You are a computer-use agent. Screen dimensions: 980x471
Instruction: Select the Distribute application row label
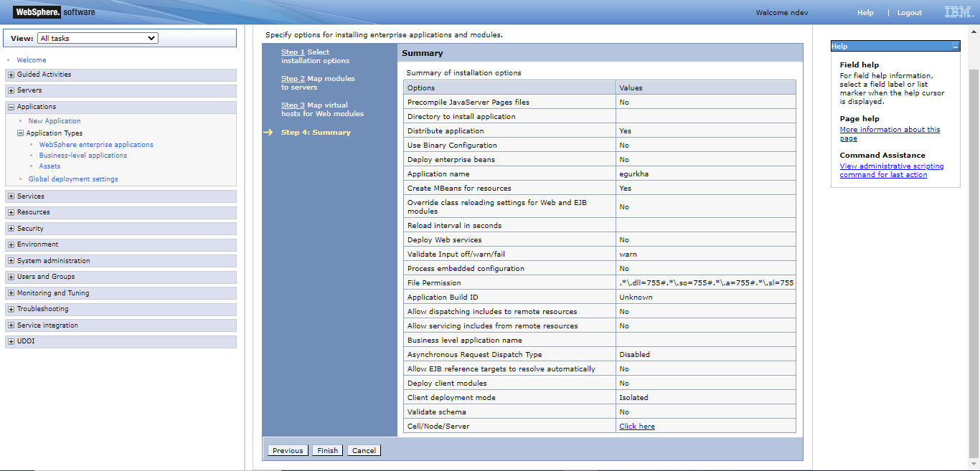pyautogui.click(x=446, y=131)
